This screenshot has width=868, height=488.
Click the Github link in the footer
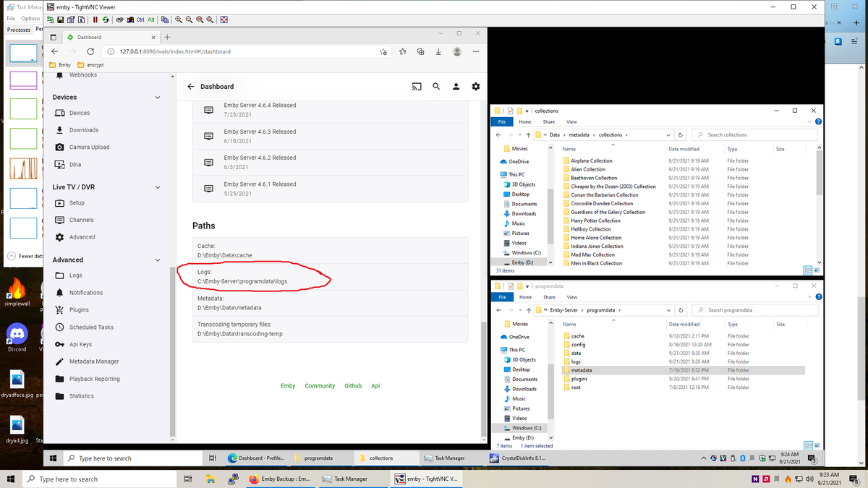[x=353, y=386]
